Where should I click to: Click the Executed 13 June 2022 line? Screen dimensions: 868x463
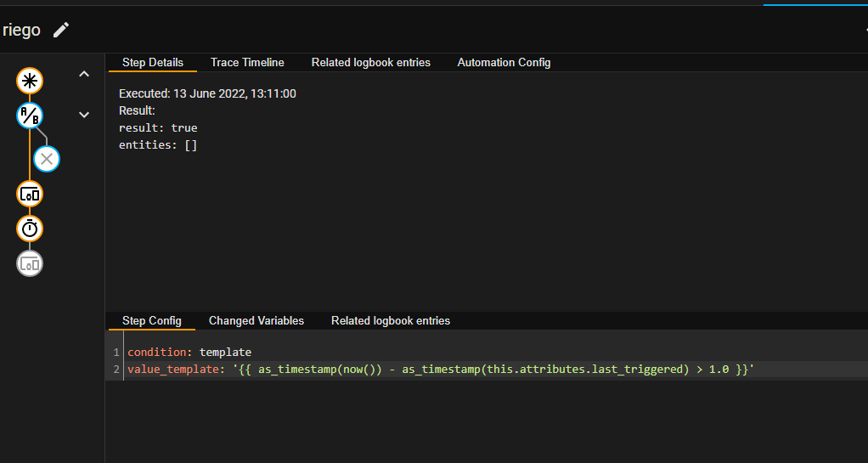tap(207, 93)
